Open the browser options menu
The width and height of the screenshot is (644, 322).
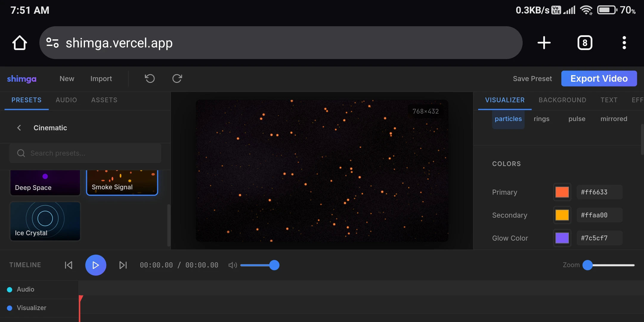click(624, 43)
